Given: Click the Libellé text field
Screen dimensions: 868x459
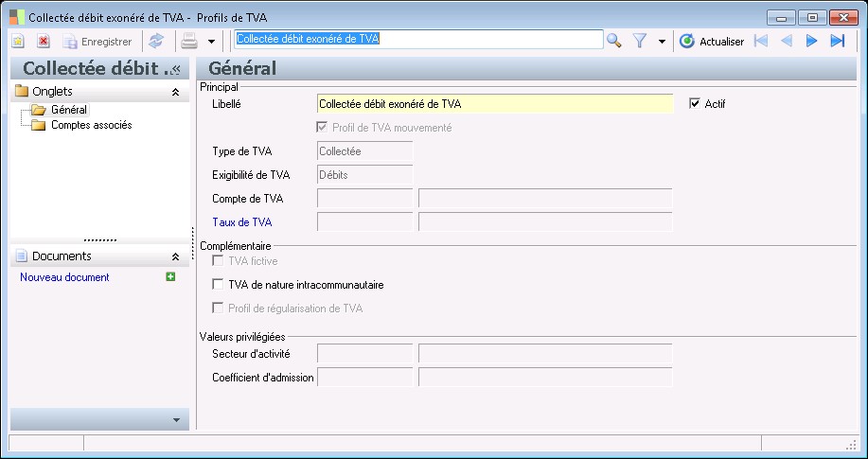Looking at the screenshot, I should coord(495,103).
